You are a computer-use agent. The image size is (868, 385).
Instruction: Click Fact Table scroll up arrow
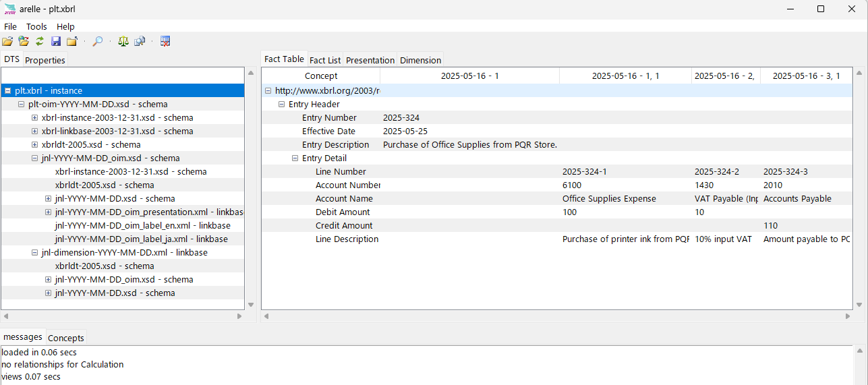859,72
